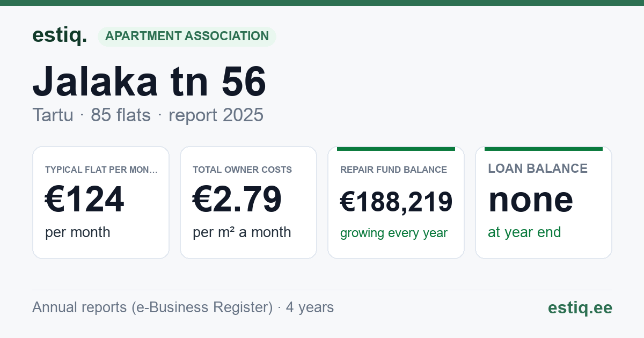Click the TOTAL OWNER COSTS label

tap(242, 170)
